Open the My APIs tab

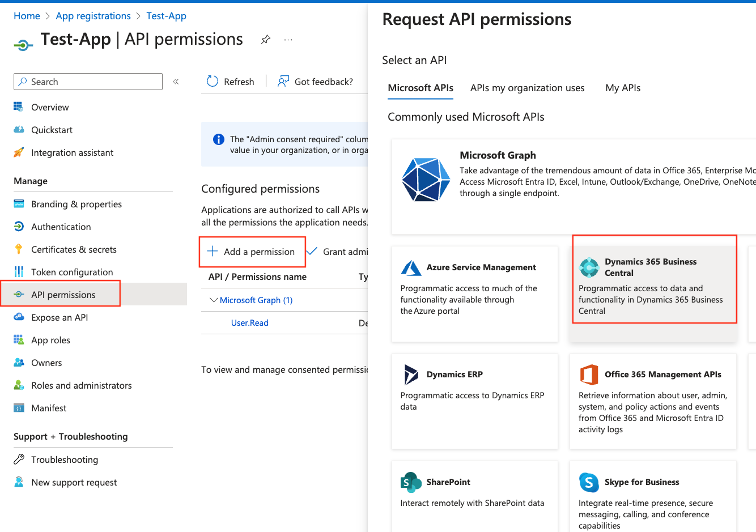pyautogui.click(x=623, y=88)
